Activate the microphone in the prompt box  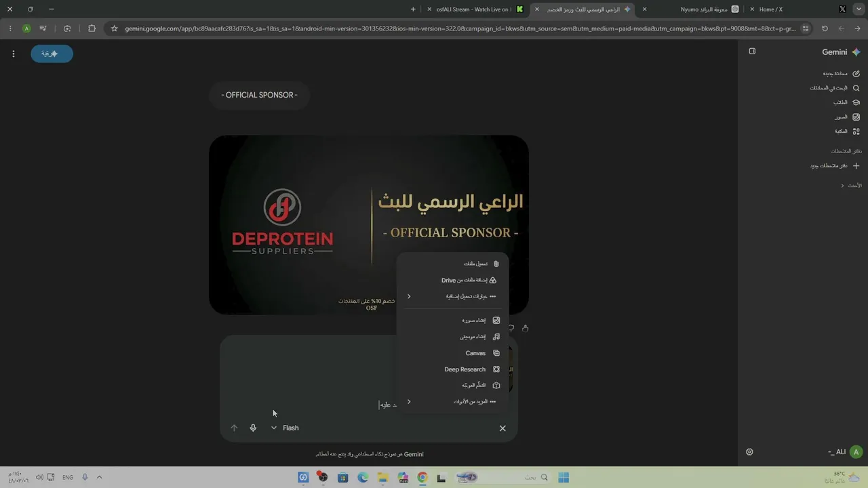253,428
